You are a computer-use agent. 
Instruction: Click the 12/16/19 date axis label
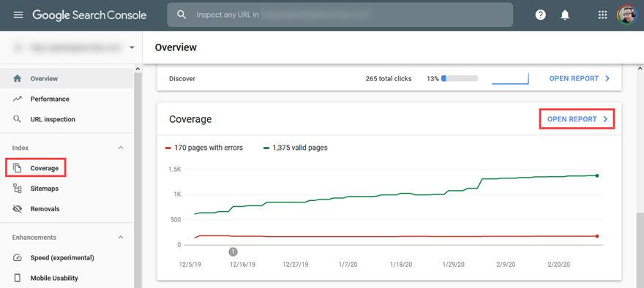242,265
